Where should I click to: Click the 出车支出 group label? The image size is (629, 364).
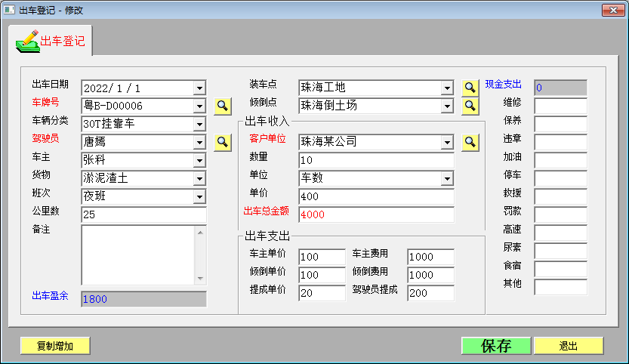pos(267,236)
